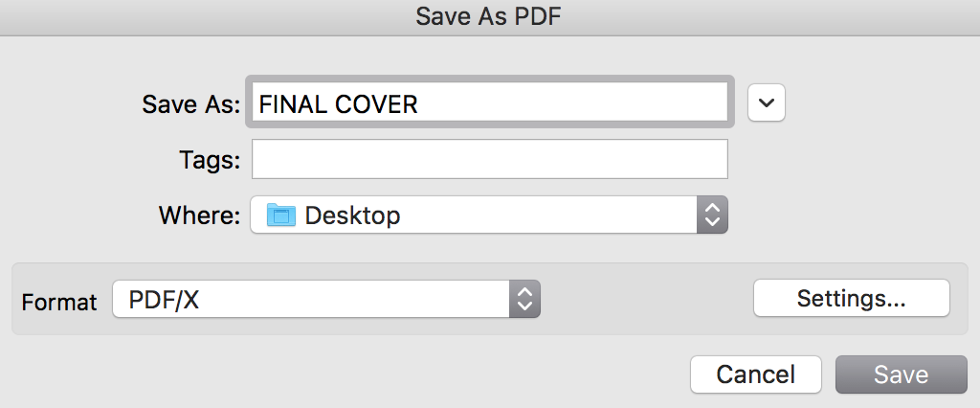
Task: Click the blue Desktop folder icon
Action: pos(280,215)
